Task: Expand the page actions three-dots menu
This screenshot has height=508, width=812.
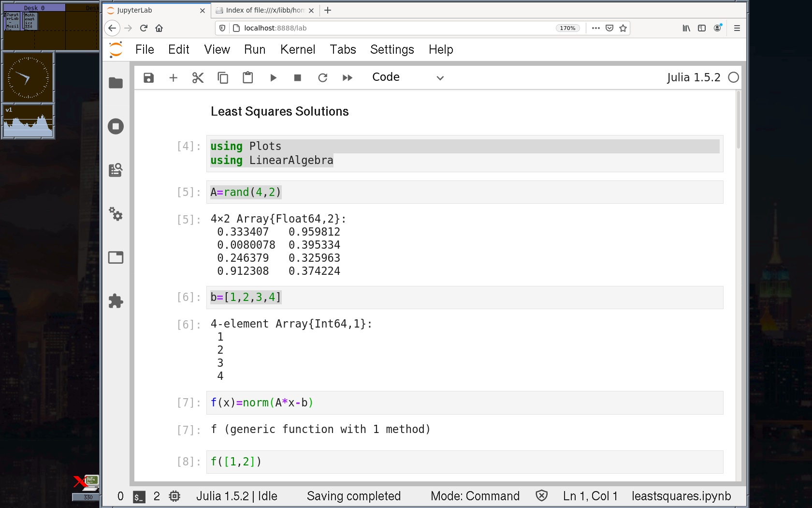Action: coord(596,28)
